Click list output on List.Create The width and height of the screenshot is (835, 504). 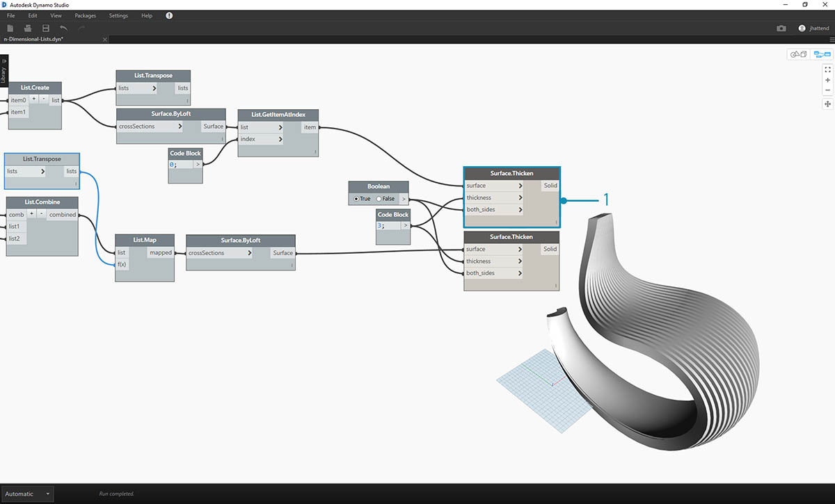click(x=55, y=100)
